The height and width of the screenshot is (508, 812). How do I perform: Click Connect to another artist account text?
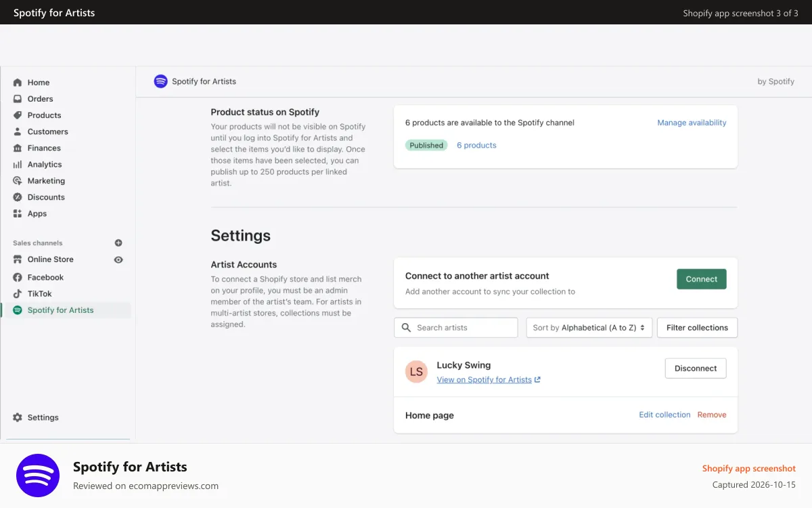click(477, 276)
